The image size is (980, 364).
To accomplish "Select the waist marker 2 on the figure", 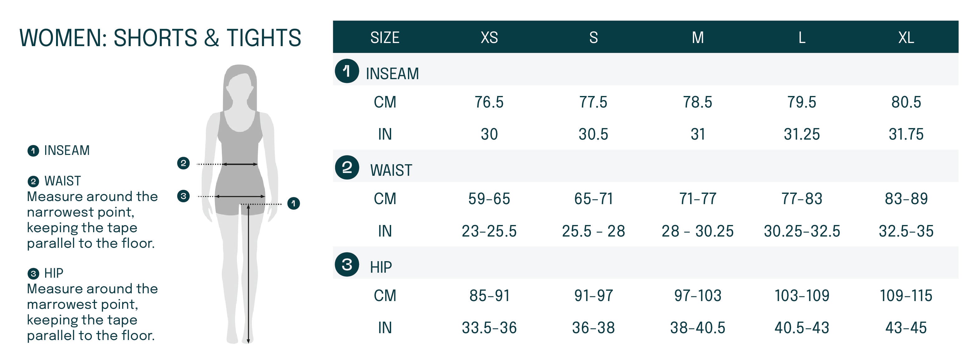I will [x=183, y=163].
